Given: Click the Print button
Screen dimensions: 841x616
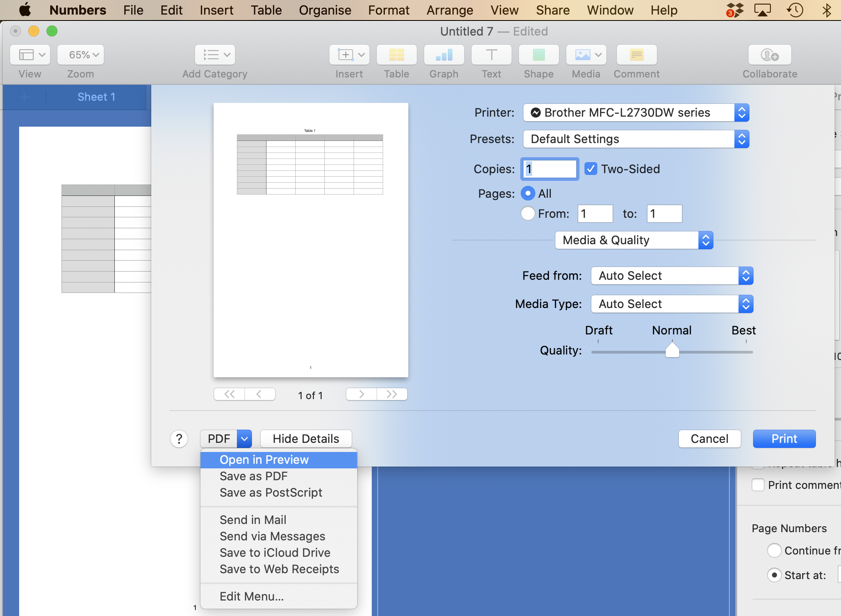Looking at the screenshot, I should 784,439.
